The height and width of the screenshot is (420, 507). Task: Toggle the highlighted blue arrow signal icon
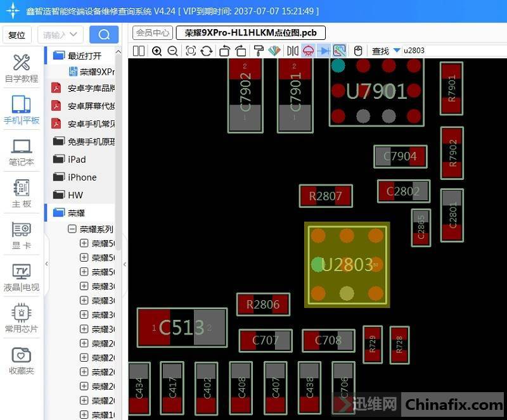point(323,51)
